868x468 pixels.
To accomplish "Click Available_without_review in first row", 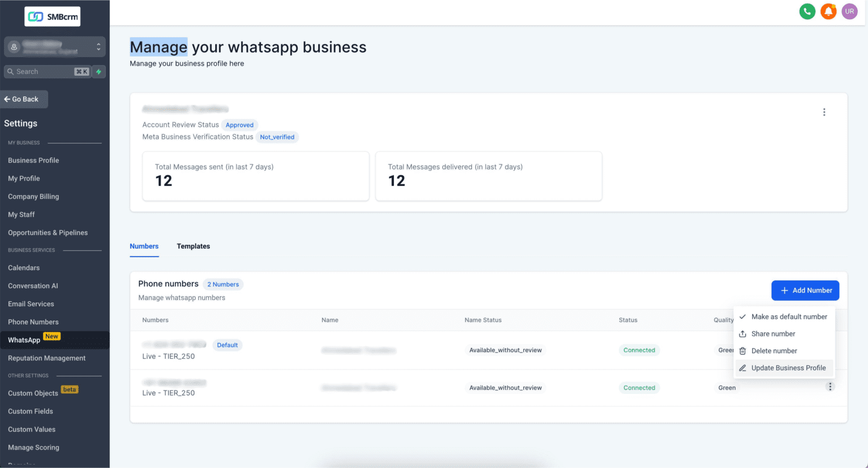I will (x=505, y=350).
